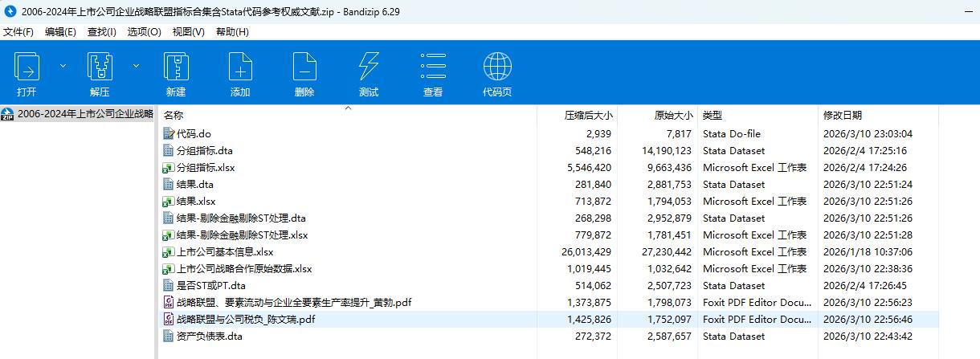Click the icon of 结果-剔除金融剔除ST处理.dta

coord(169,218)
